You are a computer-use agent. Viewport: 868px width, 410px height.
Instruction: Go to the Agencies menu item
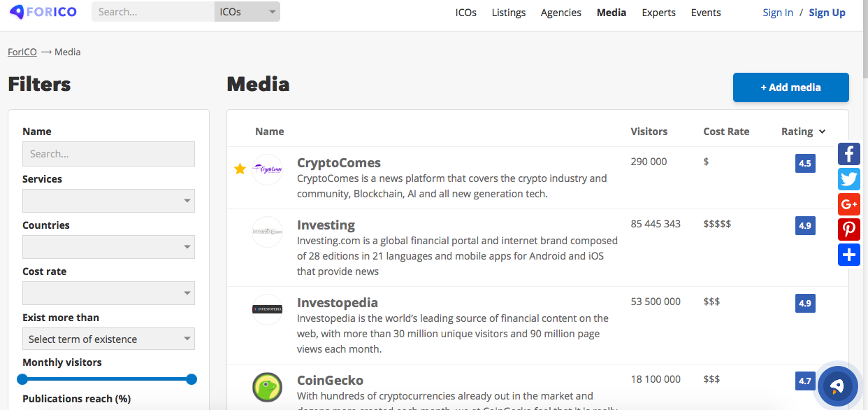560,13
